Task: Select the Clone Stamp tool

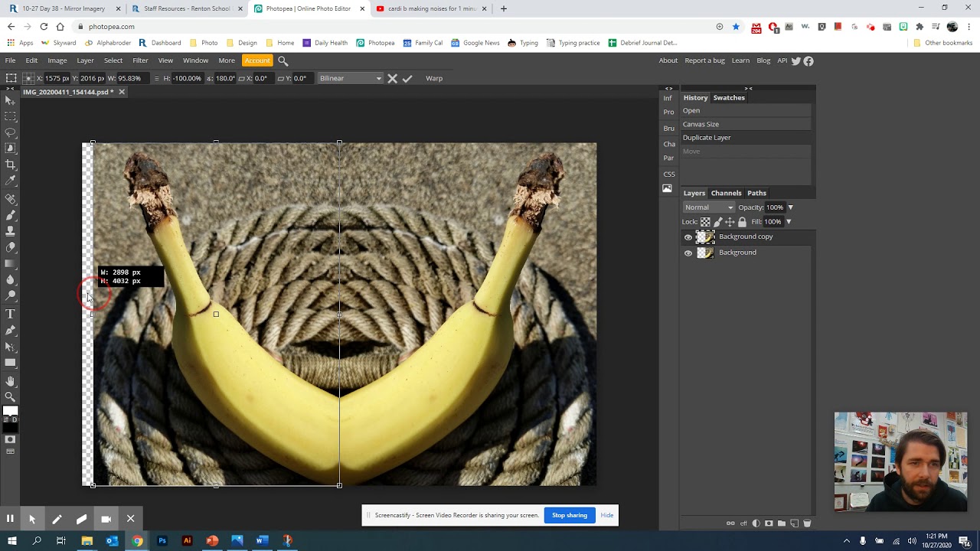Action: pos(10,230)
